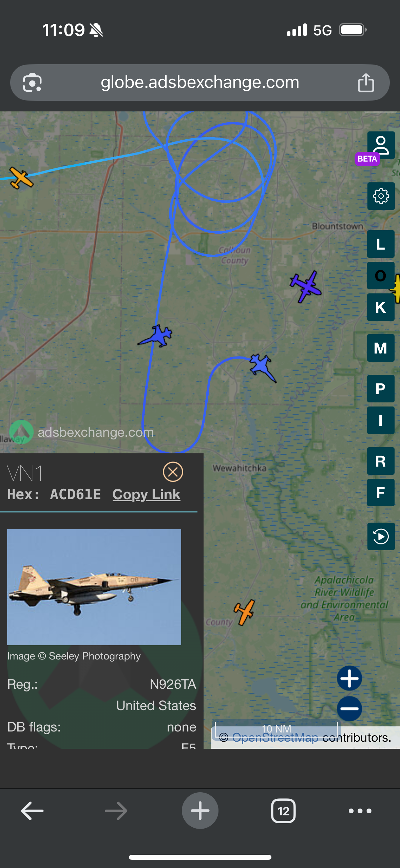The image size is (400, 868).
Task: Toggle the M button on map sidebar
Action: (381, 348)
